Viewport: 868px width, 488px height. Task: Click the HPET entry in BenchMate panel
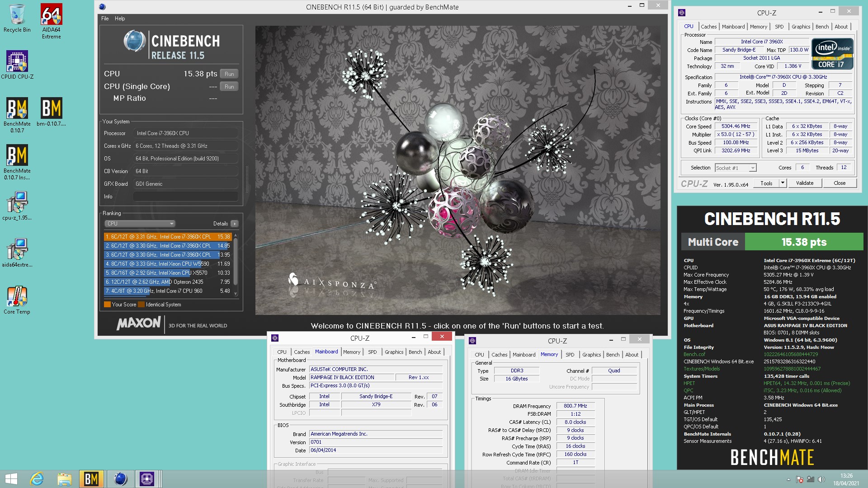click(689, 383)
